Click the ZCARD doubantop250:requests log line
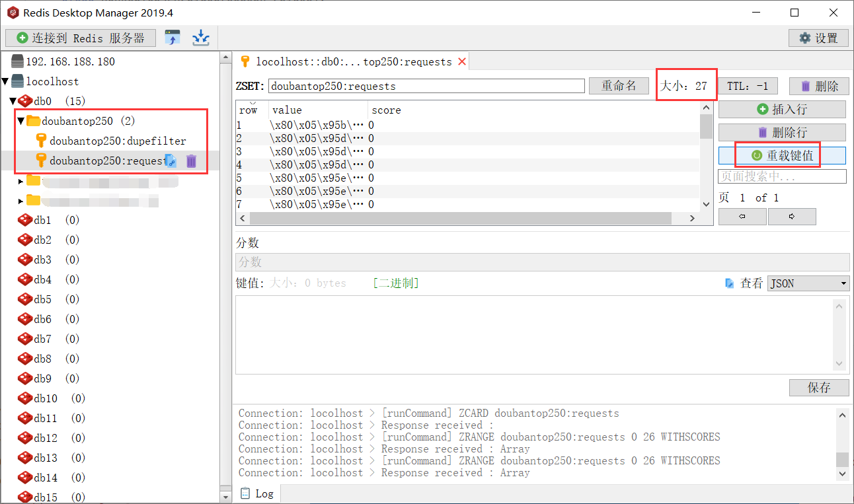854x504 pixels. click(x=429, y=414)
